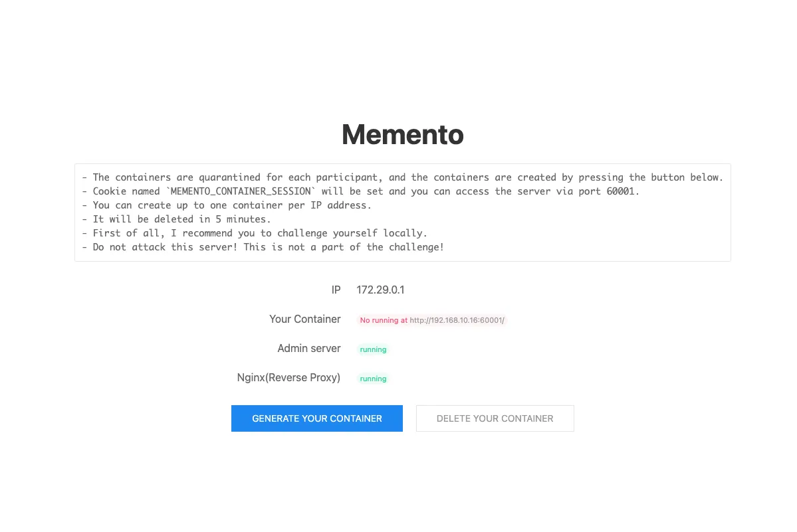797x532 pixels.
Task: Click the Memento page heading
Action: coord(402,134)
